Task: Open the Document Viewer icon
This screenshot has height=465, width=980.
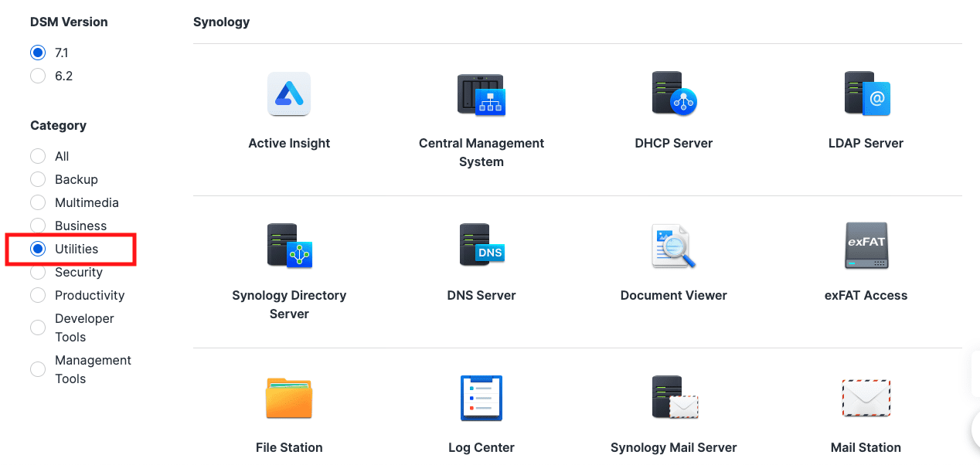Action: click(673, 246)
